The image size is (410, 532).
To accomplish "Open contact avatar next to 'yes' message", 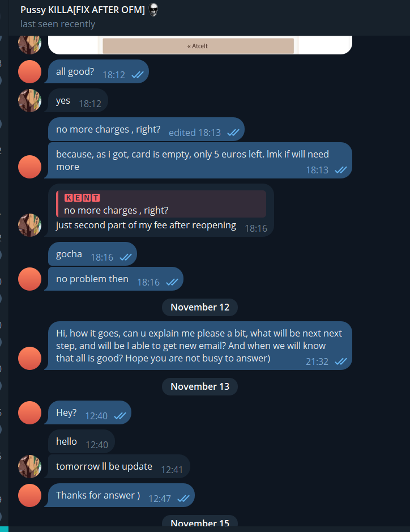I will 29,100.
